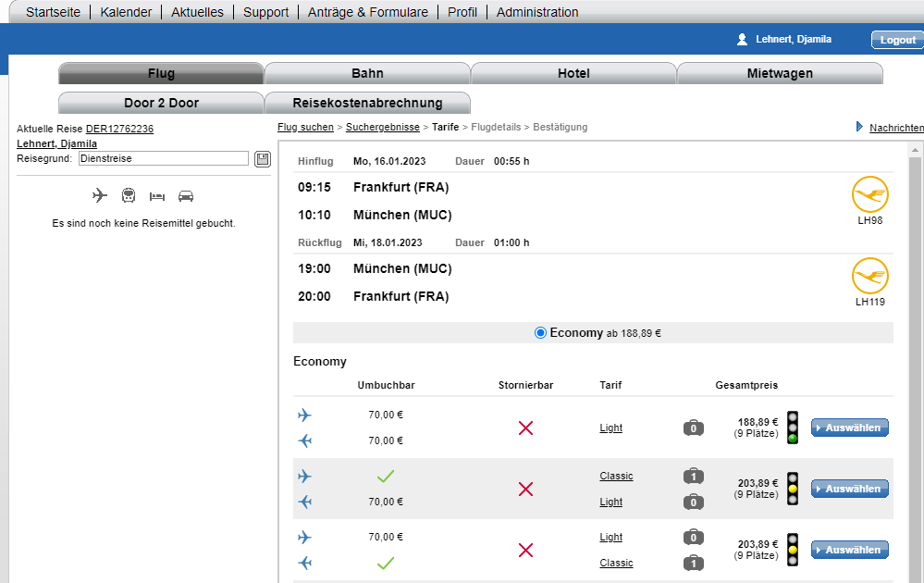Viewport: 924px width, 583px height.
Task: Click the save icon beside Reisegrund field
Action: [x=263, y=159]
